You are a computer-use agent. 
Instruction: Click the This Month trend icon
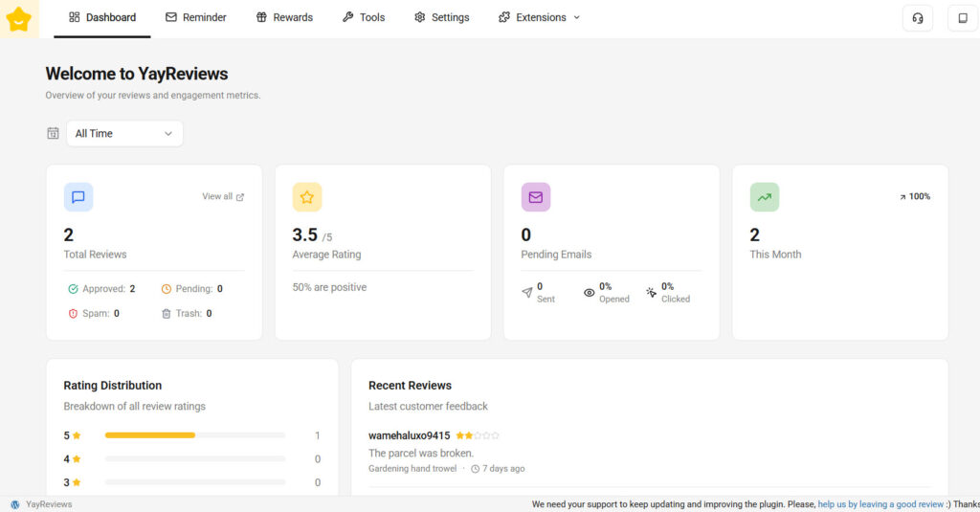coord(765,197)
